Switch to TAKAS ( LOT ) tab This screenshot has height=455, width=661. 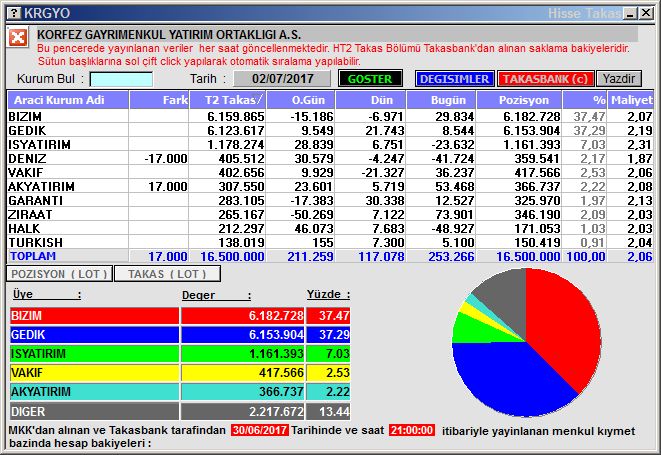click(167, 274)
